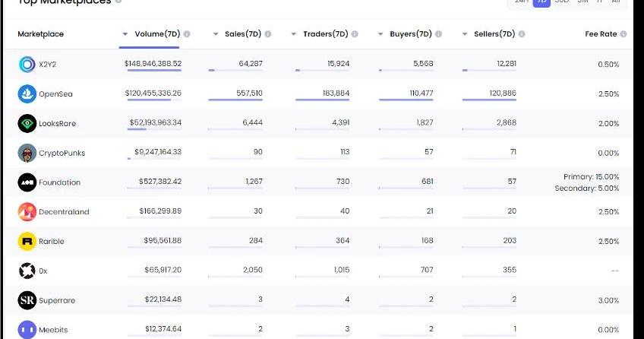Click LooksRare volume $52,193,963.34
The height and width of the screenshot is (339, 644).
click(155, 122)
